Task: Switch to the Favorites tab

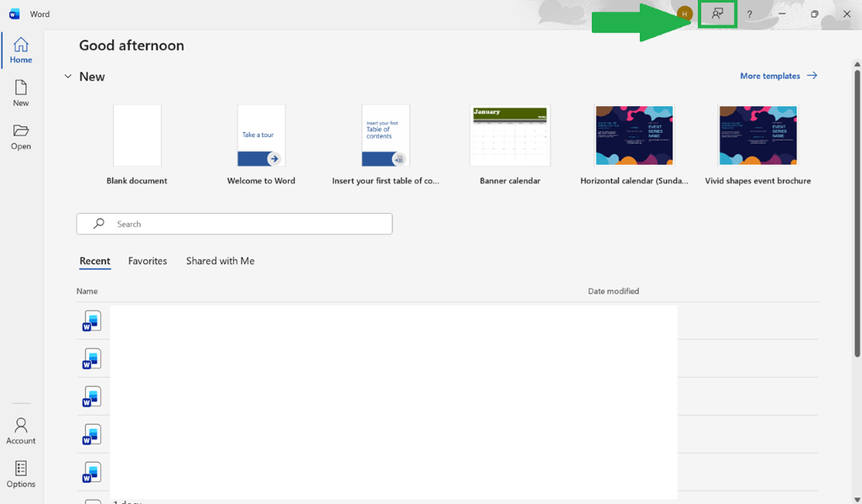Action: (147, 261)
